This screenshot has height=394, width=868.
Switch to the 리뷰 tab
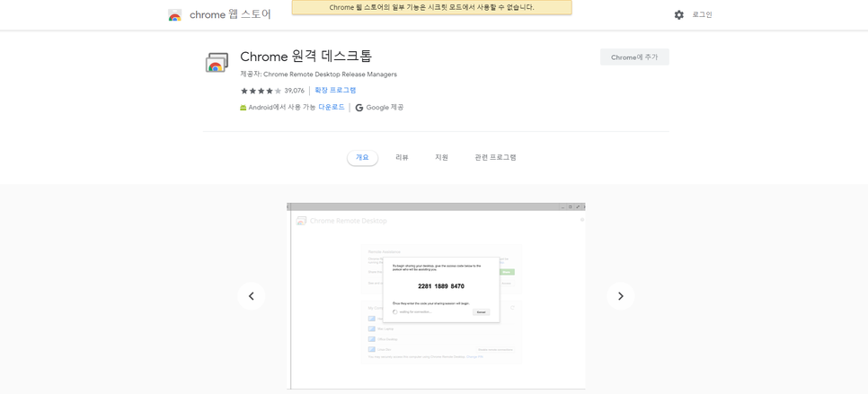point(402,157)
